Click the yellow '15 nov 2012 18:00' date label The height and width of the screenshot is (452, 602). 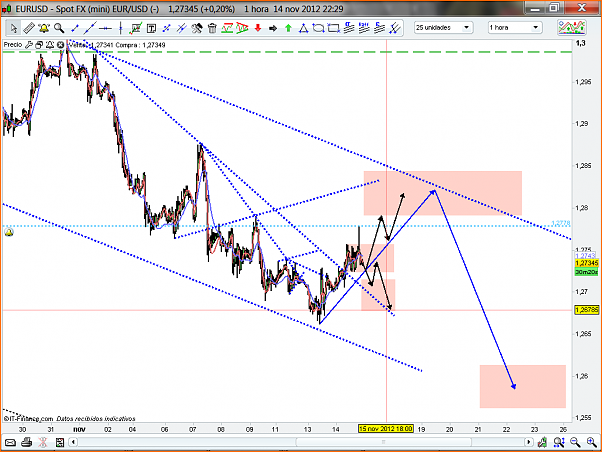tap(386, 429)
